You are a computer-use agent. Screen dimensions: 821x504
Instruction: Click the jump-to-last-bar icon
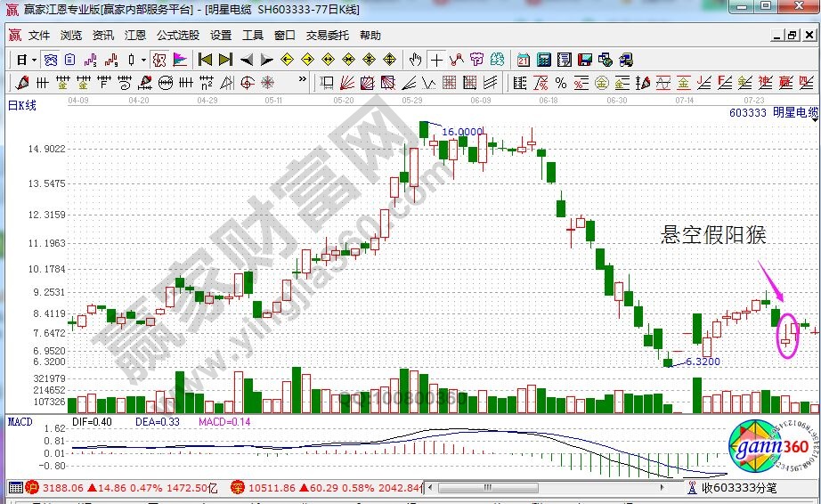click(x=224, y=61)
